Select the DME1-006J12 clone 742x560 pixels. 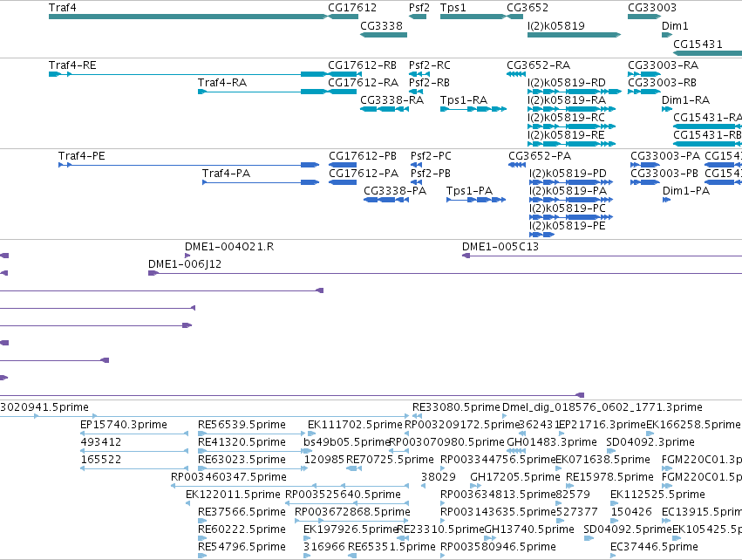pyautogui.click(x=445, y=274)
